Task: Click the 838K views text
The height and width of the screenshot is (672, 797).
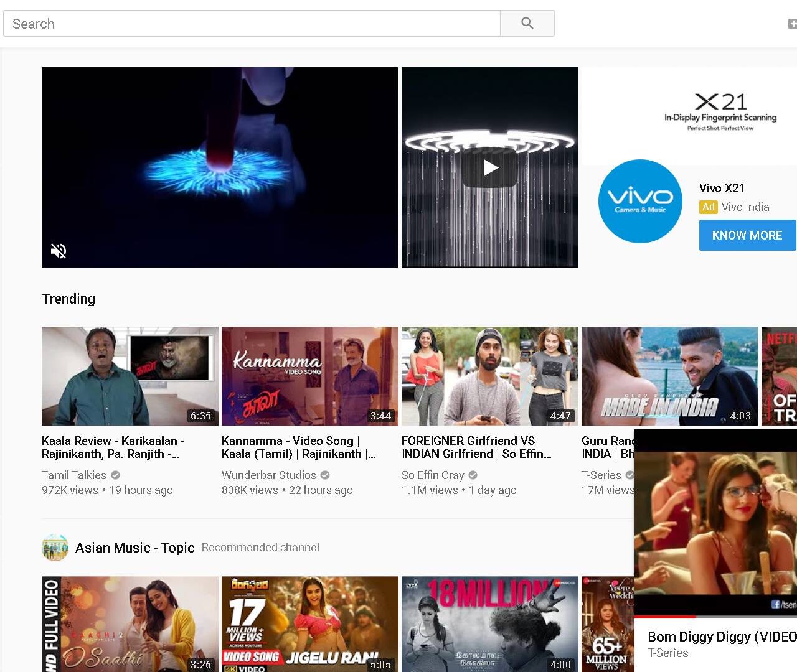Action: (x=250, y=490)
